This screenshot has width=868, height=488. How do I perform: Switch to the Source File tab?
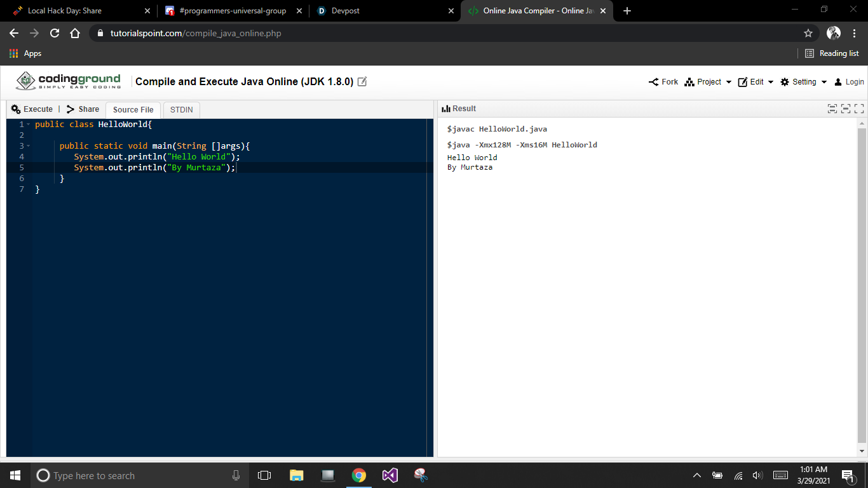tap(133, 110)
